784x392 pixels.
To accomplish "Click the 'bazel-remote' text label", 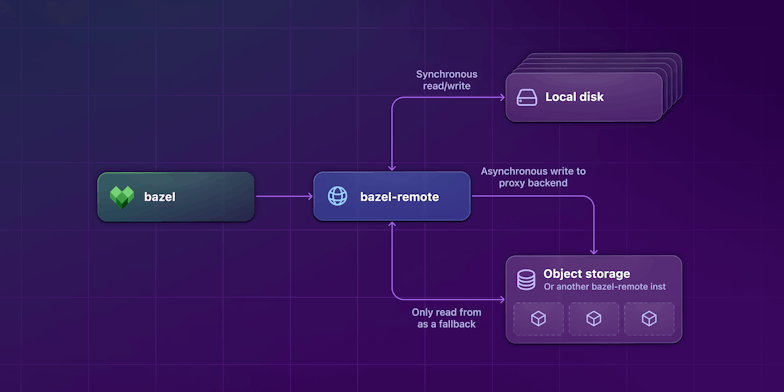I will click(400, 197).
